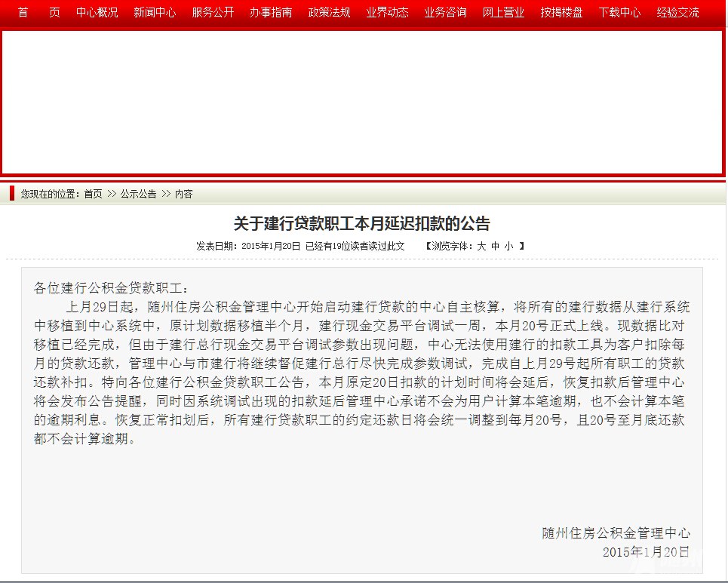
Task: Click the article title 关于建行贷款职工本月延迟扣款的公告
Action: (361, 224)
